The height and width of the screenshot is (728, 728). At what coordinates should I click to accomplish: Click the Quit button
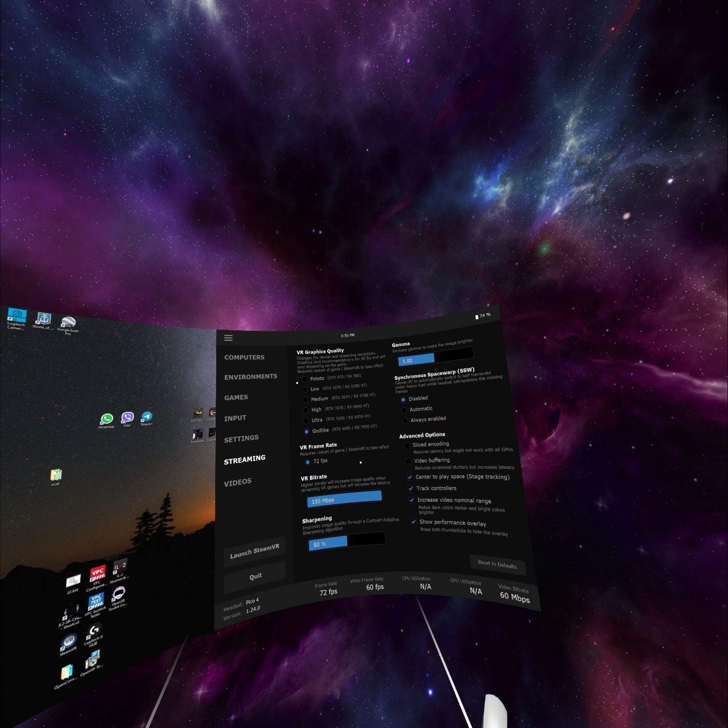coord(255,576)
